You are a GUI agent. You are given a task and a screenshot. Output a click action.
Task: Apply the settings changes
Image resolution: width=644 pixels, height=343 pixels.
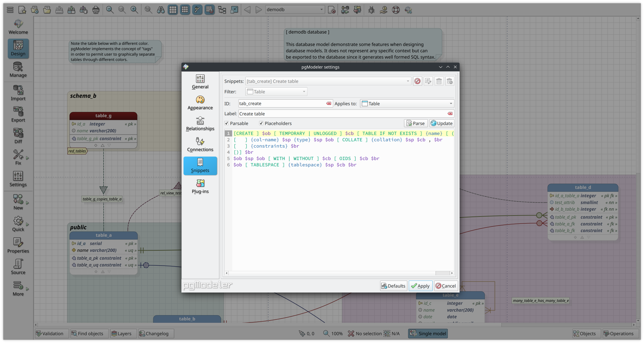click(x=421, y=286)
